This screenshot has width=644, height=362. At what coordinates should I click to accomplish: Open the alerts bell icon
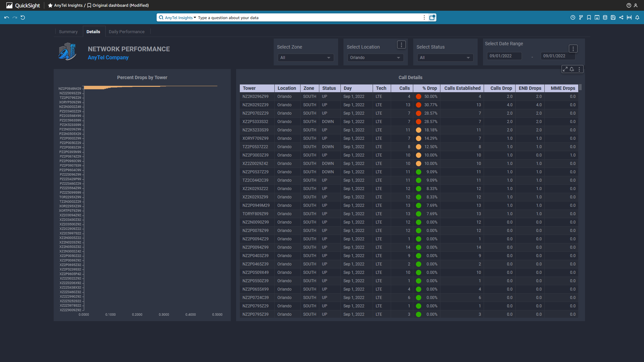click(x=637, y=17)
